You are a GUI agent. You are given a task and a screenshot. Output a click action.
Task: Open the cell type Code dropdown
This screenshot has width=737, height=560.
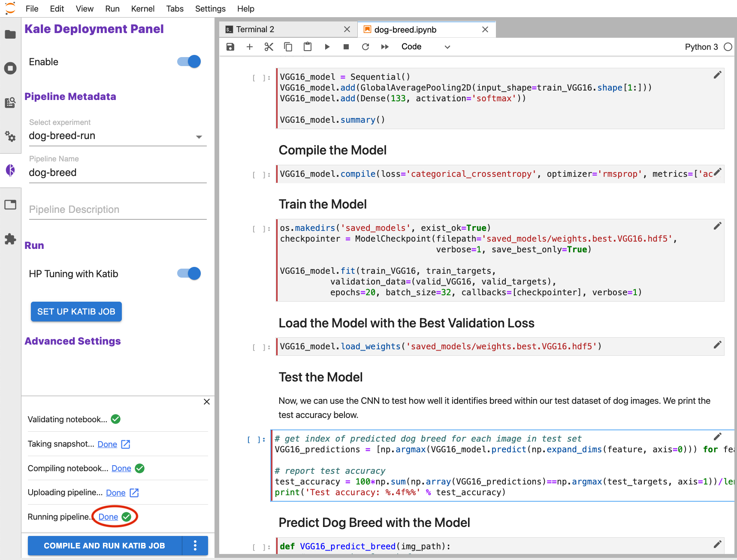click(x=426, y=47)
